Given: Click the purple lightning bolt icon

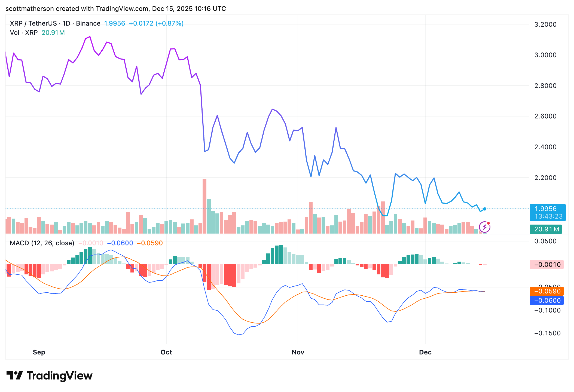Looking at the screenshot, I should 484,227.
